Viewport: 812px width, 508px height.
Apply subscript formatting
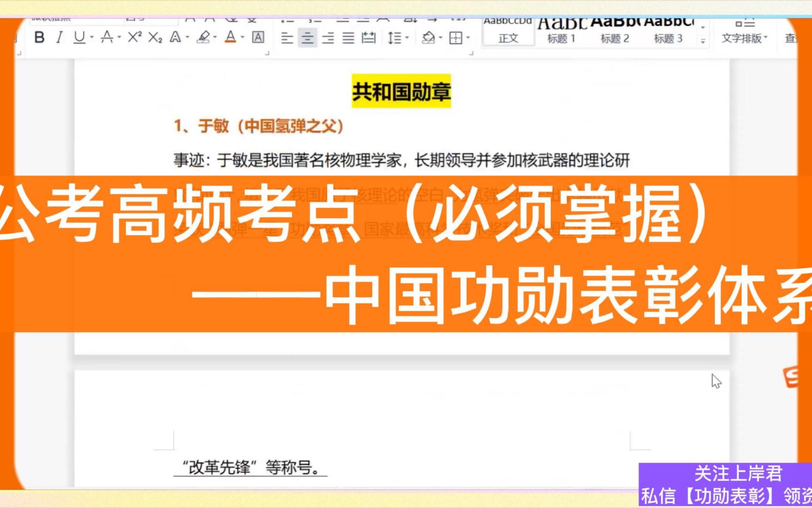click(x=155, y=37)
